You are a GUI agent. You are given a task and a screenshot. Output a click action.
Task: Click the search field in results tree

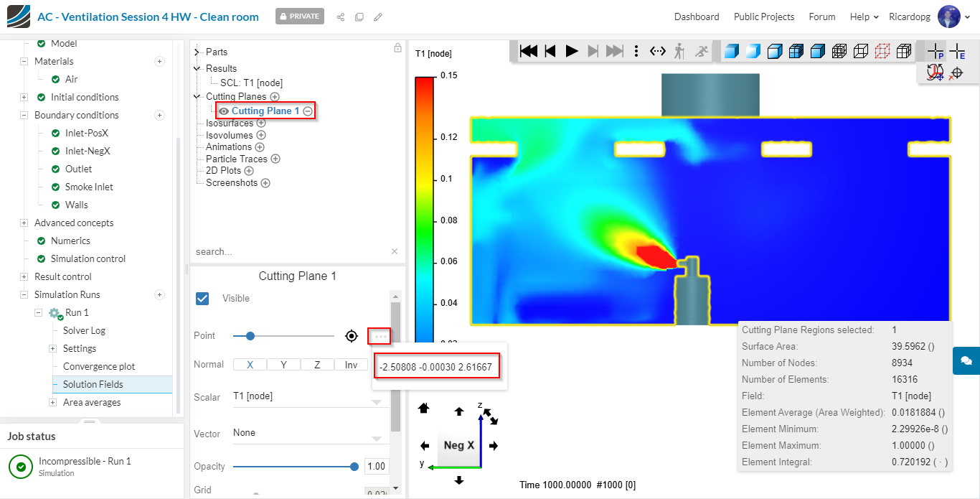coord(291,252)
